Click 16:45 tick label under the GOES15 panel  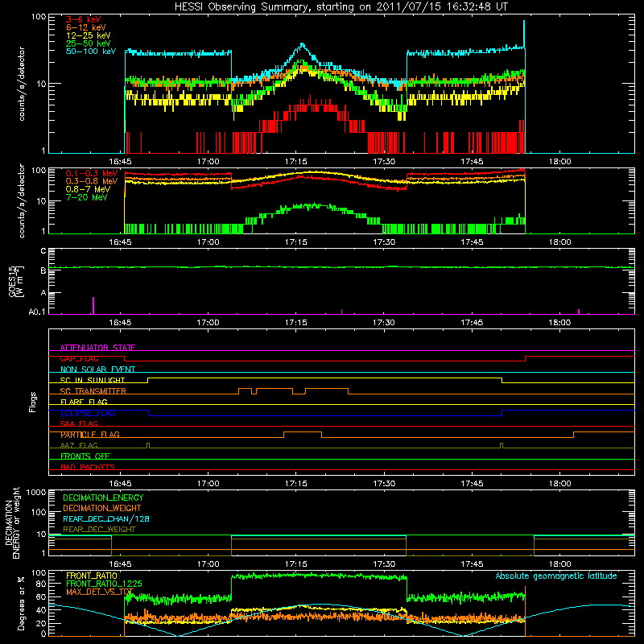(x=120, y=323)
